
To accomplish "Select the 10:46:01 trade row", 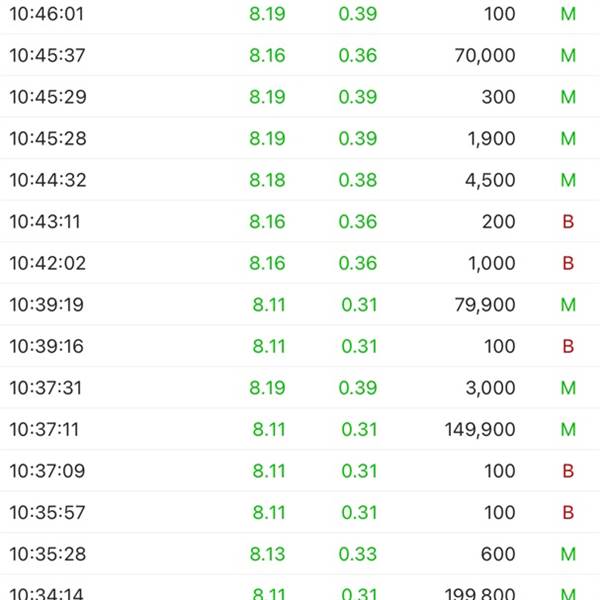I will coord(300,15).
